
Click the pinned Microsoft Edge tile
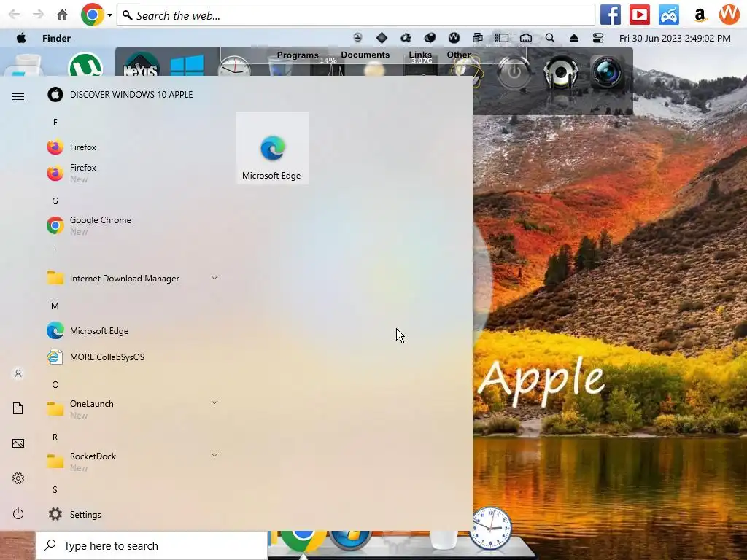tap(273, 148)
